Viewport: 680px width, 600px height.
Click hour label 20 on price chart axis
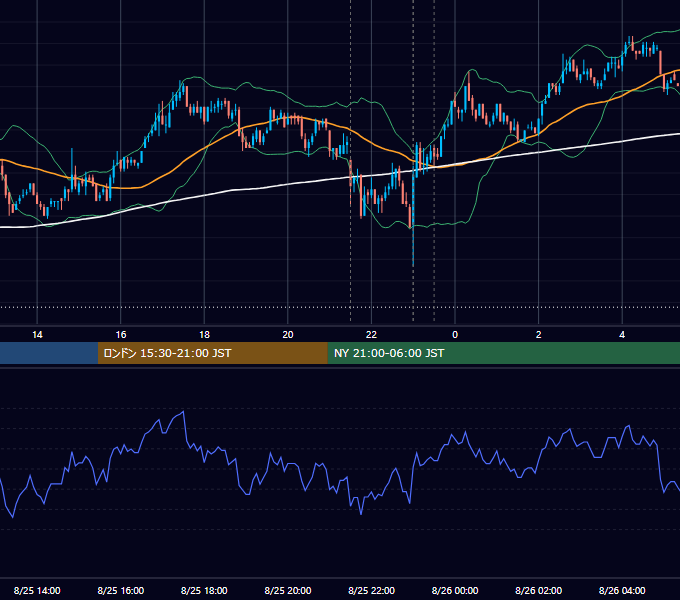pyautogui.click(x=288, y=335)
